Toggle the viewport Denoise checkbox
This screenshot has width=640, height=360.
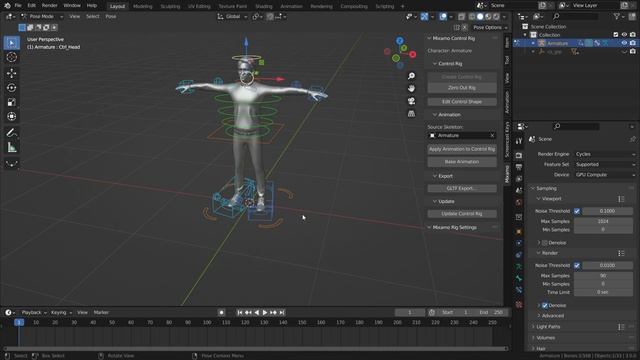tap(545, 243)
